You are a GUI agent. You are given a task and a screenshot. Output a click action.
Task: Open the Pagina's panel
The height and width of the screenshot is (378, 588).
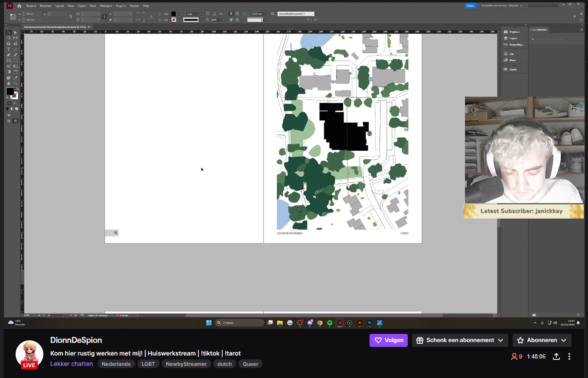[514, 32]
